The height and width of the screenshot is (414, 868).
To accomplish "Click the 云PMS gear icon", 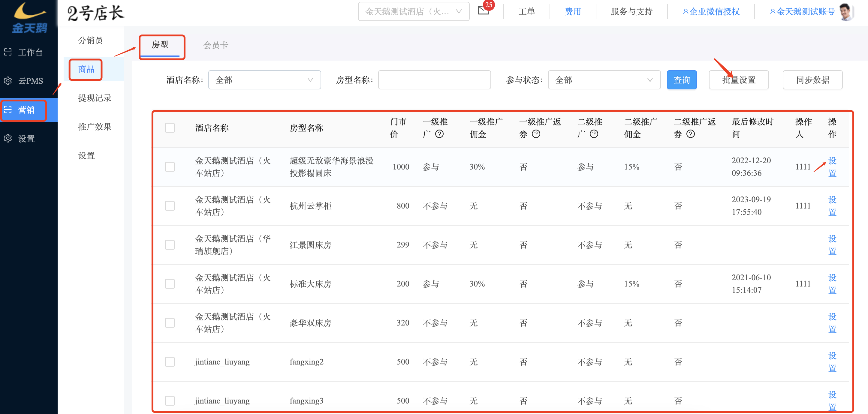I will pyautogui.click(x=8, y=81).
